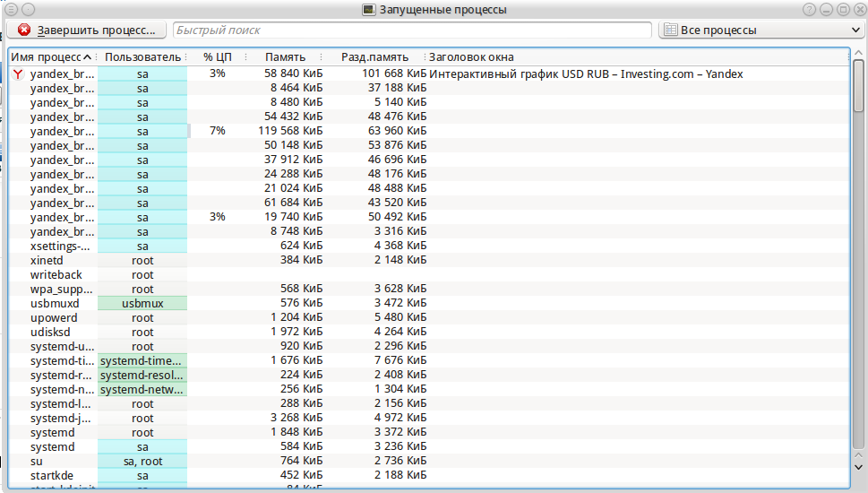Sort by Имя процесса column header
868x493 pixels.
point(51,57)
